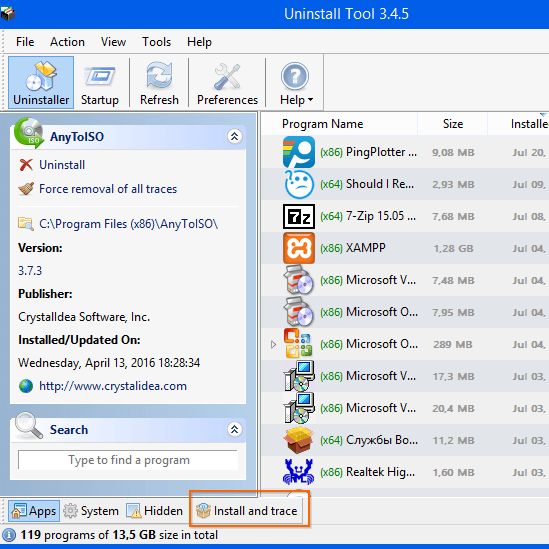Click the 1,60 MB size cell
The image size is (549, 549).
(453, 473)
